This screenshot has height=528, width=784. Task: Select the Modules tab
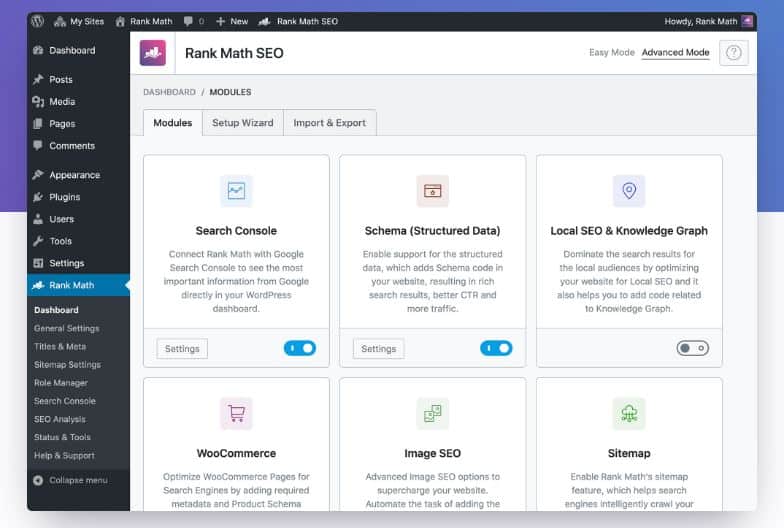click(173, 123)
